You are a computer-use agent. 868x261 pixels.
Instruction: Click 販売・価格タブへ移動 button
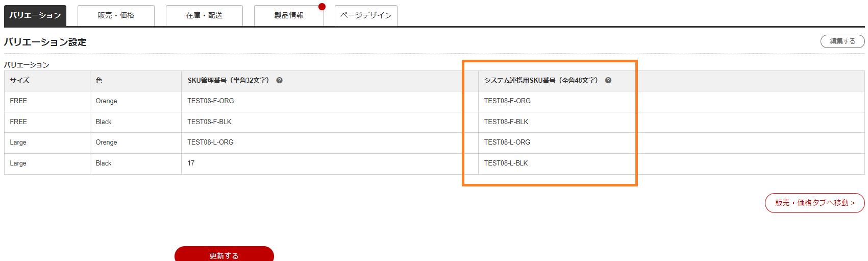815,203
